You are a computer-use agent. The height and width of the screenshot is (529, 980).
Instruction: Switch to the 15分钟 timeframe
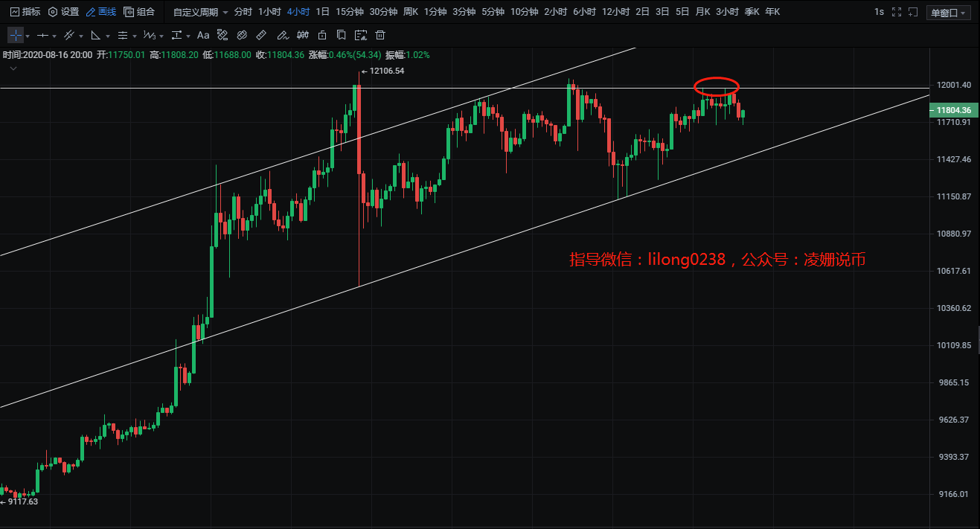(x=349, y=12)
